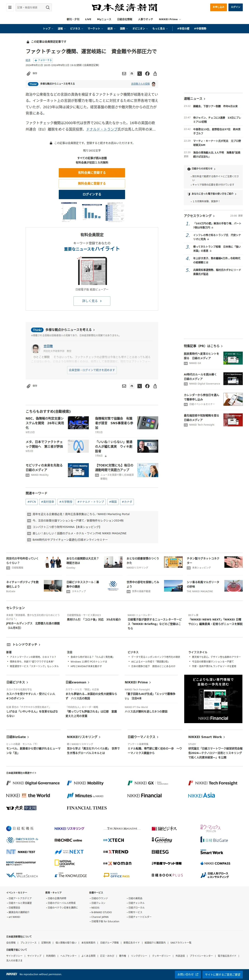Select the #大学教授 keyword tag

(x=66, y=502)
